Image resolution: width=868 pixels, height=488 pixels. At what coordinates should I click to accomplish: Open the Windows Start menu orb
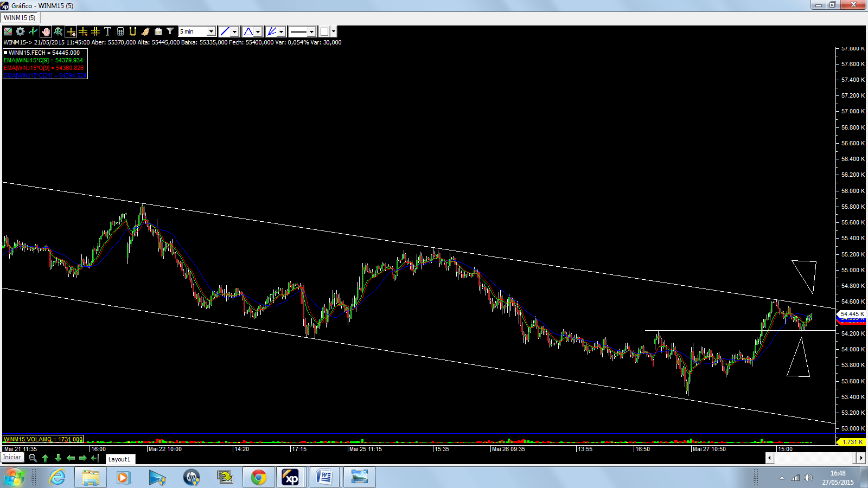tap(15, 478)
